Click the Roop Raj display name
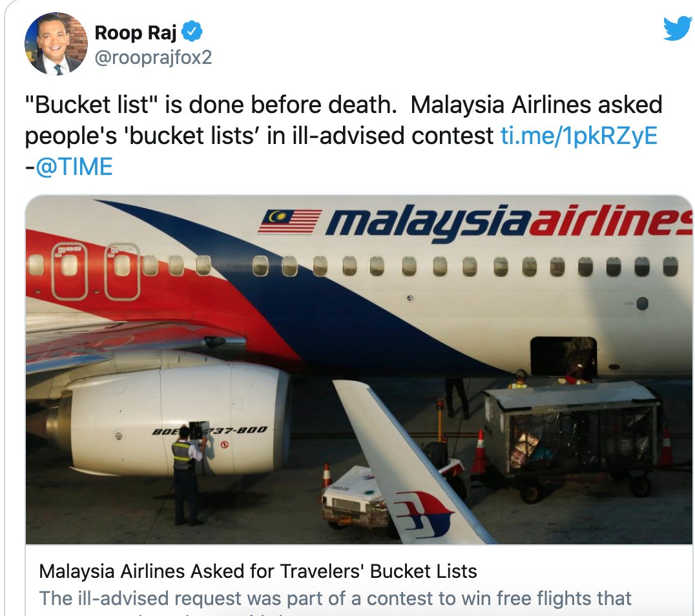Viewport: 695px width, 616px height. [135, 32]
